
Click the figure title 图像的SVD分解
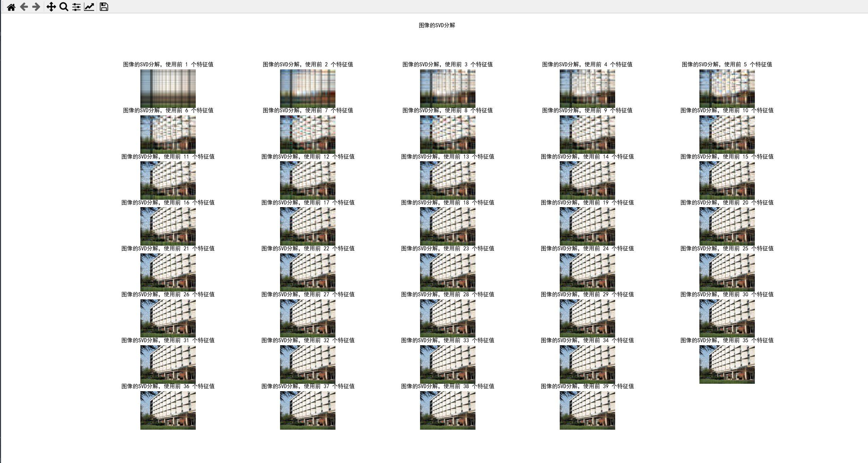point(437,26)
